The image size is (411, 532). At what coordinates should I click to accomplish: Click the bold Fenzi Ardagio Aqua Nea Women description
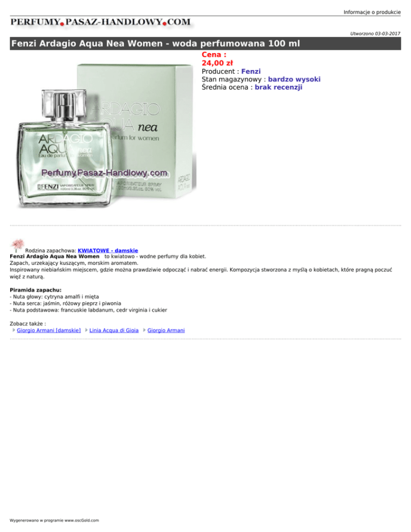pyautogui.click(x=55, y=256)
